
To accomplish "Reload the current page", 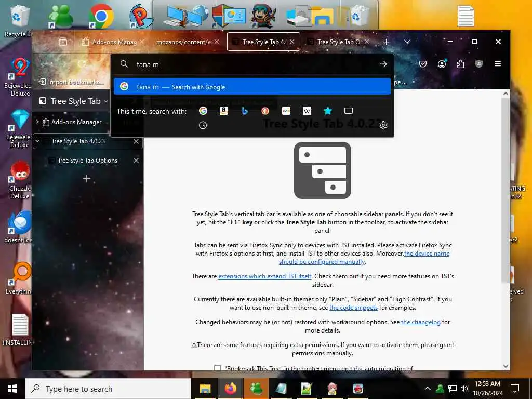I will pos(82,64).
